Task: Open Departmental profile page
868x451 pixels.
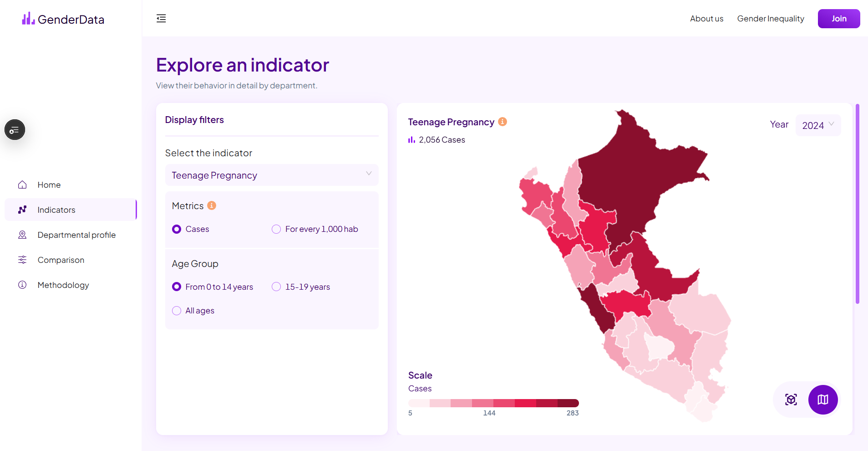Action: pyautogui.click(x=71, y=235)
